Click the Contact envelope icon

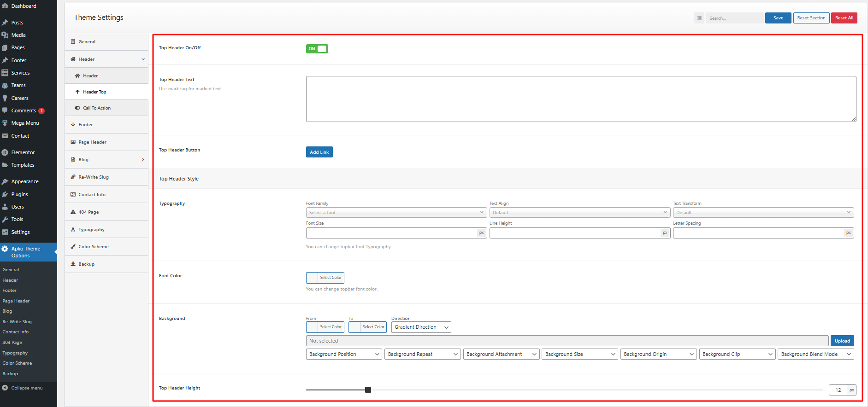point(5,136)
